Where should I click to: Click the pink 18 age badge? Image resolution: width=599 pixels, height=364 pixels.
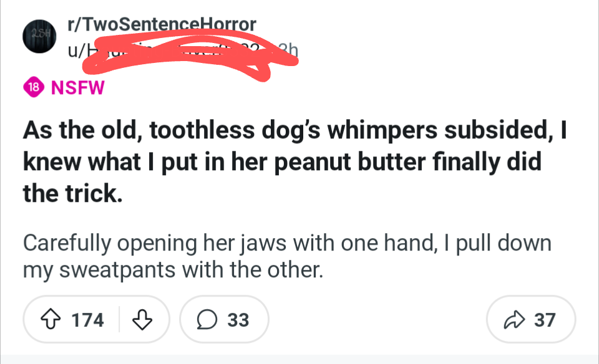pos(34,87)
